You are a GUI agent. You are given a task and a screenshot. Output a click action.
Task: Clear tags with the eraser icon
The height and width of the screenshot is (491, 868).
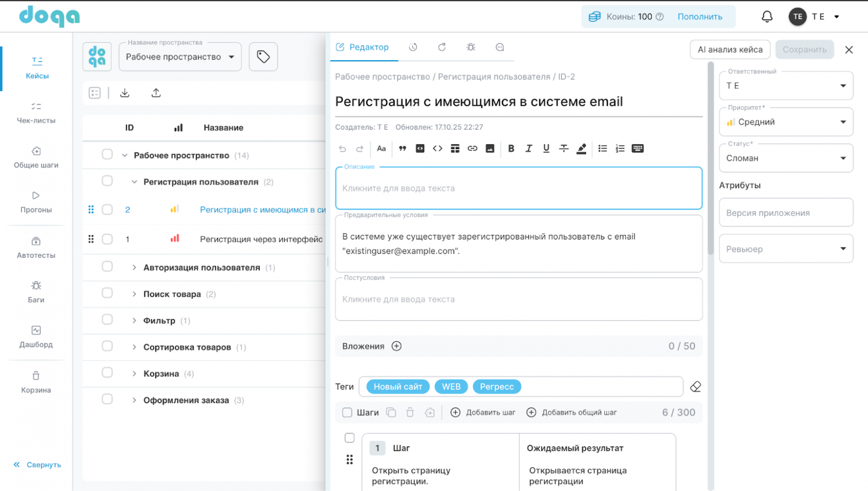pyautogui.click(x=696, y=387)
